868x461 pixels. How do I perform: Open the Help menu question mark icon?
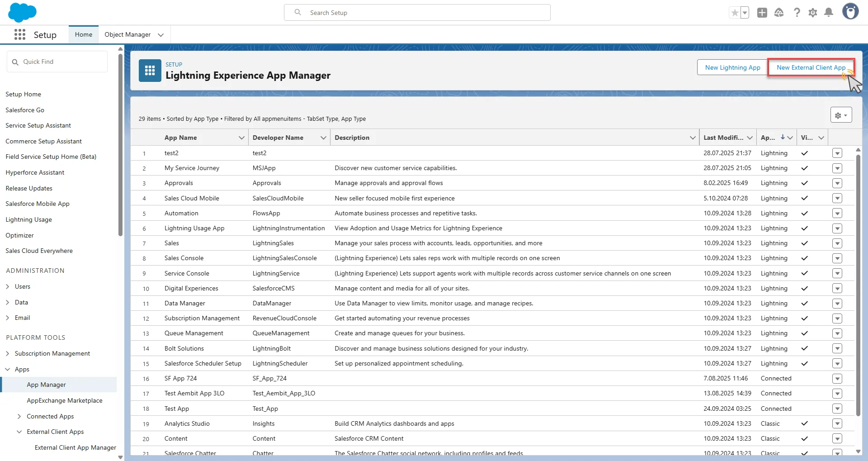coord(797,12)
